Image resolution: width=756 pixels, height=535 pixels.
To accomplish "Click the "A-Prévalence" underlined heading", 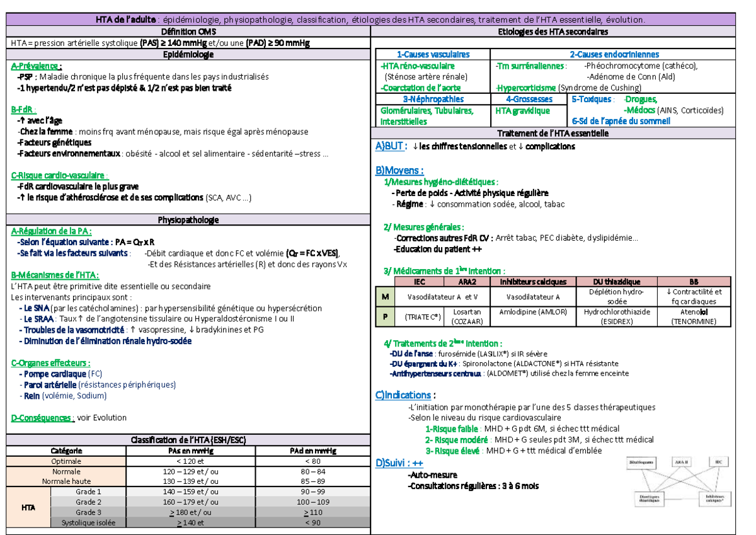I will point(36,66).
